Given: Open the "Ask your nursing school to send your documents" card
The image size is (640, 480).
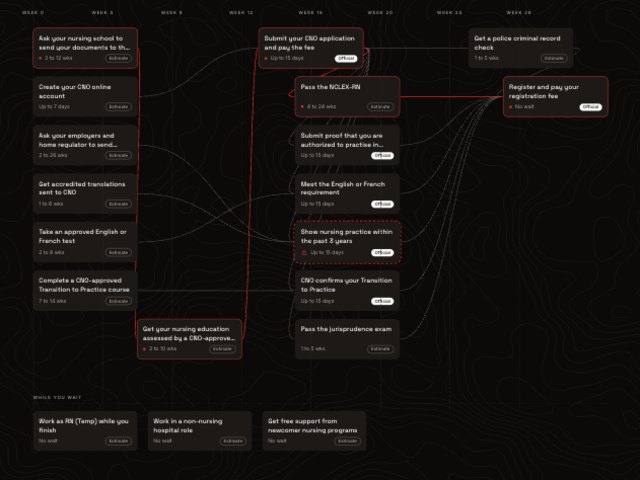Looking at the screenshot, I should (85, 48).
